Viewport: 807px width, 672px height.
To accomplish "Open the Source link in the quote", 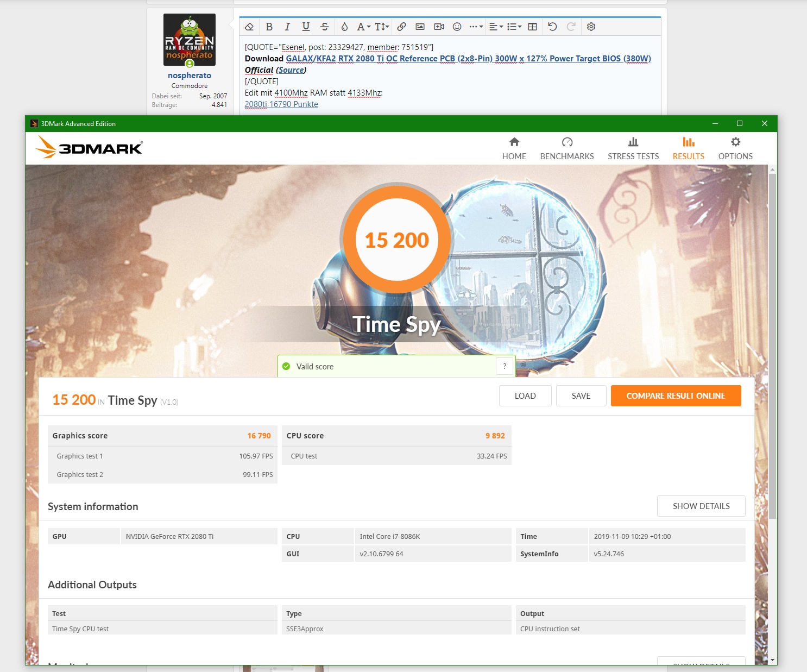I will 292,70.
